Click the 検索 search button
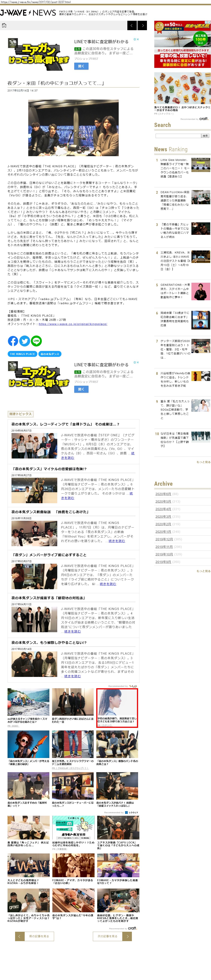Image resolution: width=211 pixels, height=980 pixels. (x=205, y=136)
